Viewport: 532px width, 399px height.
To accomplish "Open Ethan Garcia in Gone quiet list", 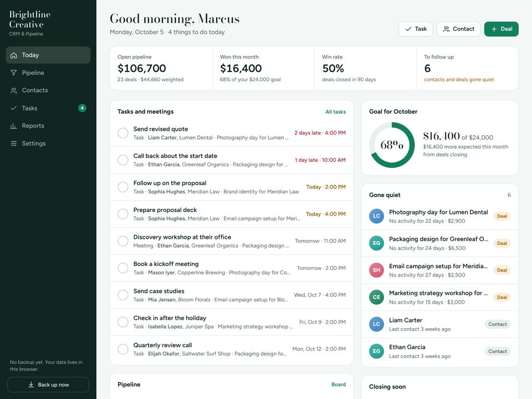I will click(x=439, y=351).
